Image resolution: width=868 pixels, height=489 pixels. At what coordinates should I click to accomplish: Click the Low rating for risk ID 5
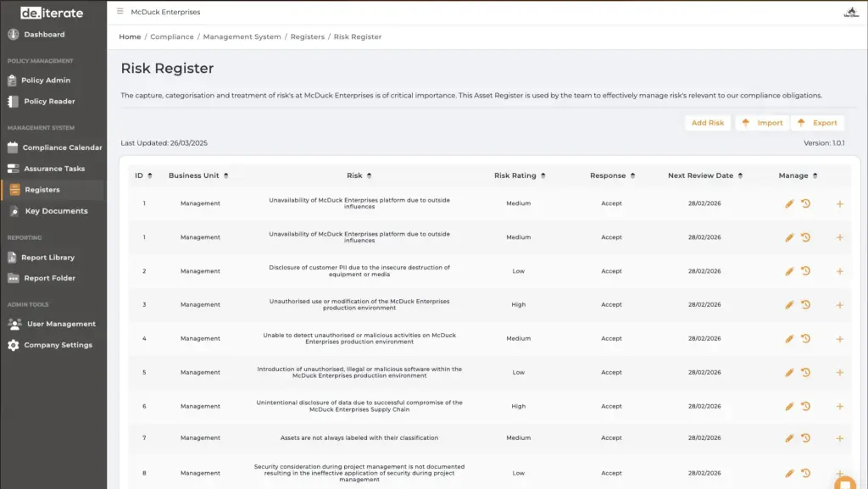[x=519, y=372]
